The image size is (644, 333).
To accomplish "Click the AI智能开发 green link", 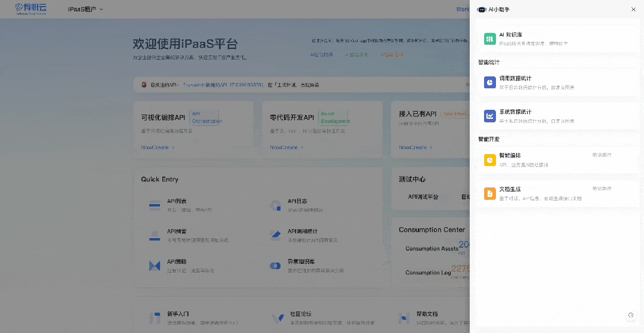I will pos(357,55).
